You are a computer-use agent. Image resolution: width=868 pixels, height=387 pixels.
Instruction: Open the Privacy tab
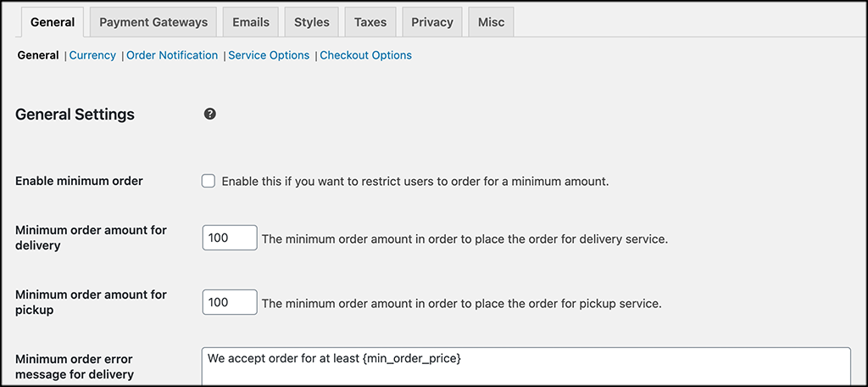pos(432,22)
